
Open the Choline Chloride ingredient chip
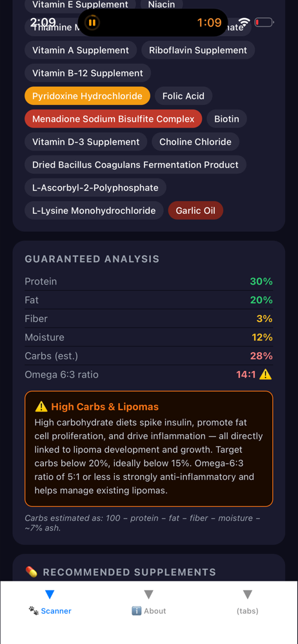point(195,142)
